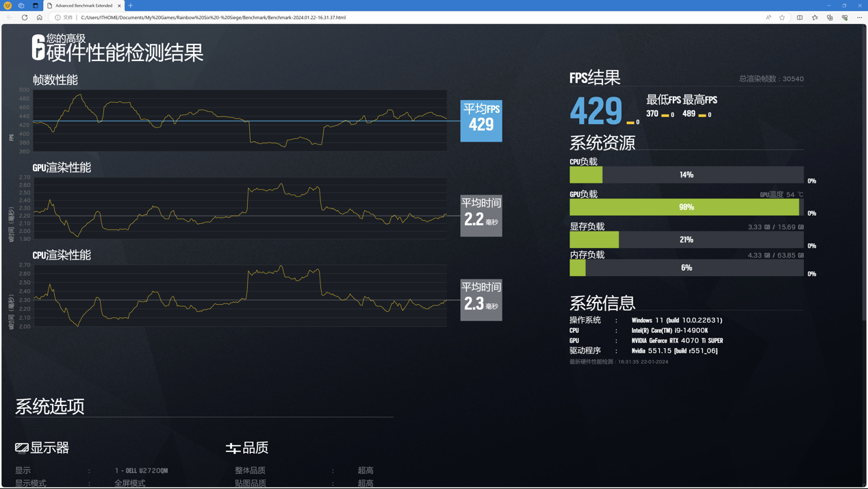Click the browser profile avatar
Viewport: 868px width, 489px height.
click(x=8, y=5)
